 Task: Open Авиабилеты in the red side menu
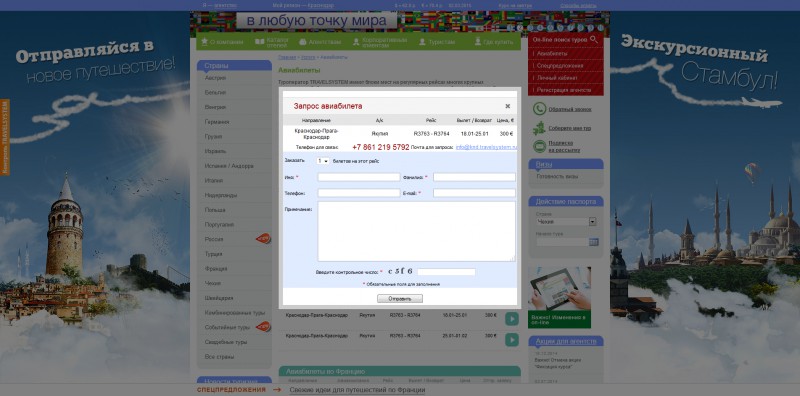552,54
